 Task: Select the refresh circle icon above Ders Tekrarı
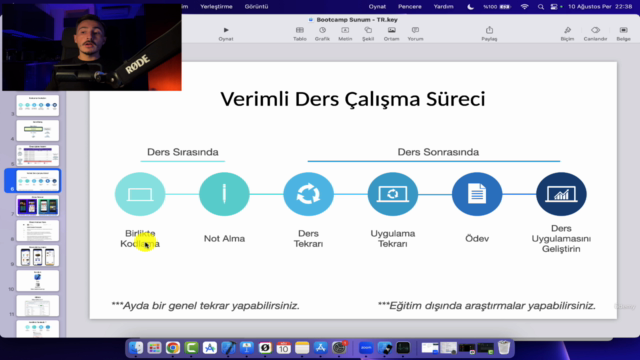[308, 194]
